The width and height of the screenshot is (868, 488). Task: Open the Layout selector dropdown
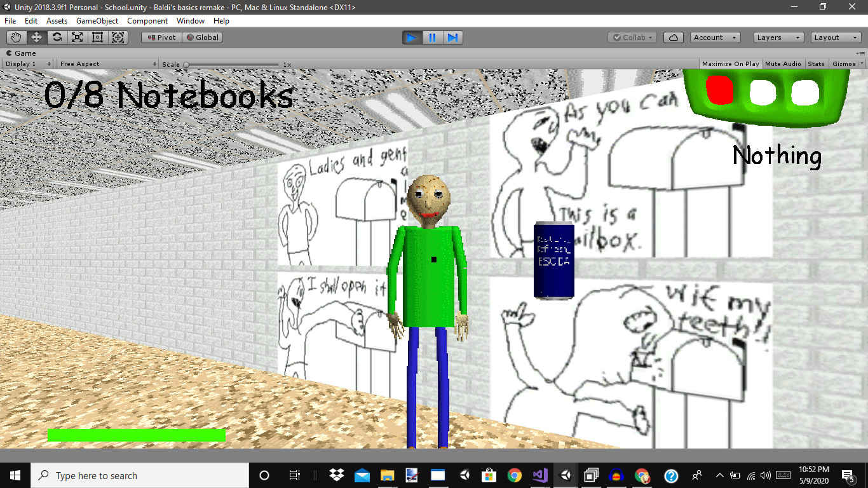click(835, 37)
